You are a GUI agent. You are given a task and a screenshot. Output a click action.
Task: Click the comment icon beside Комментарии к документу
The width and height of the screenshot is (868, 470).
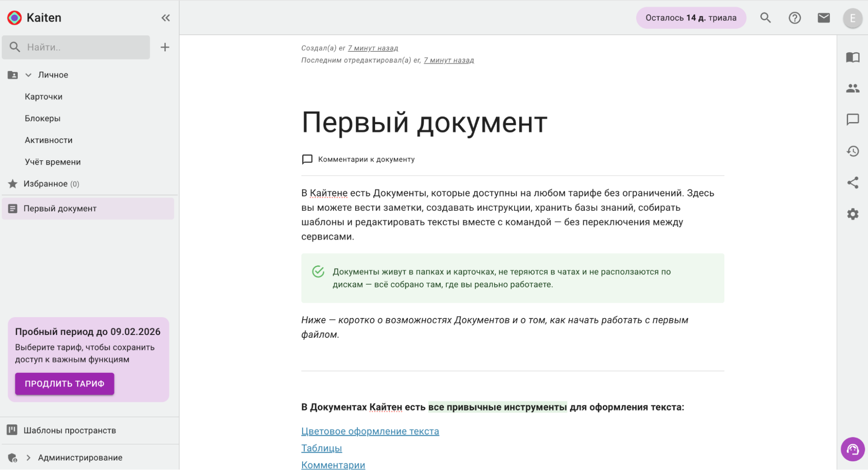[307, 159]
